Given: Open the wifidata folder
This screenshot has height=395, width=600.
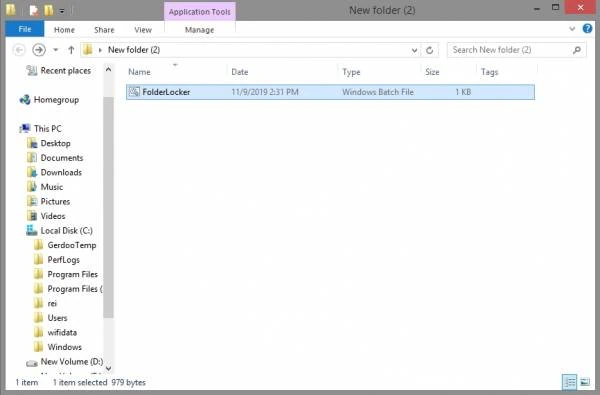Looking at the screenshot, I should coord(62,332).
